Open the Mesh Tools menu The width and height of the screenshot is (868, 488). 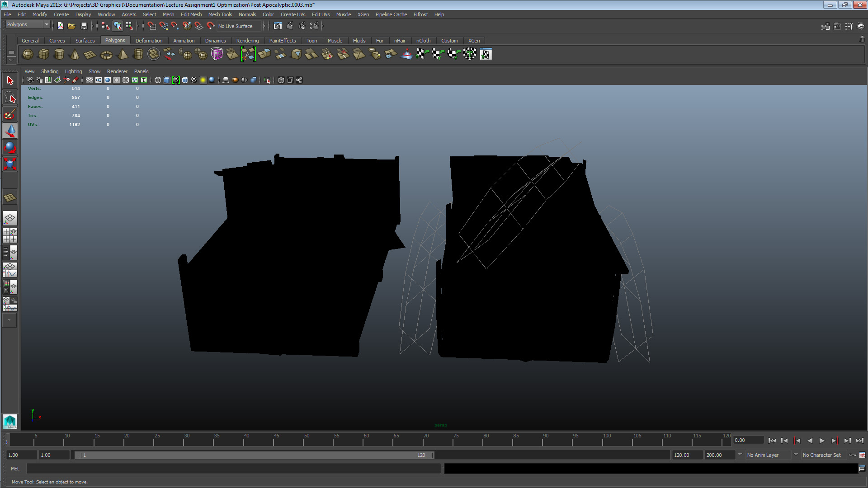click(x=220, y=14)
